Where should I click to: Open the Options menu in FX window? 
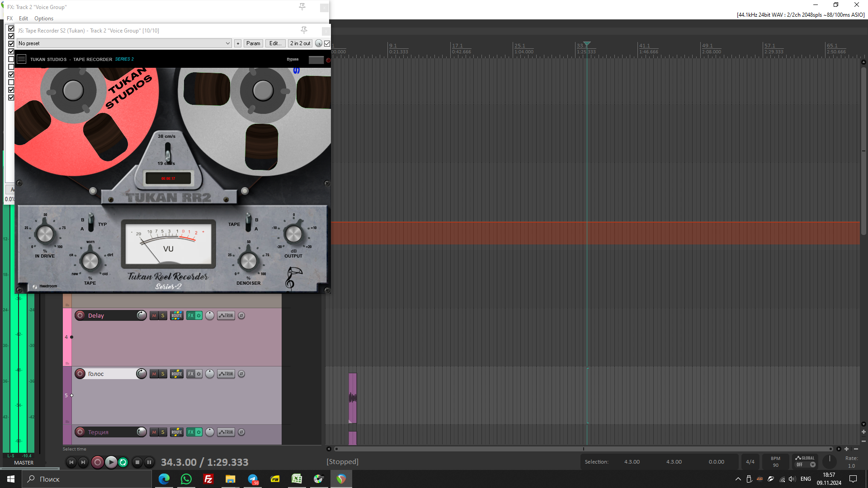[44, 19]
